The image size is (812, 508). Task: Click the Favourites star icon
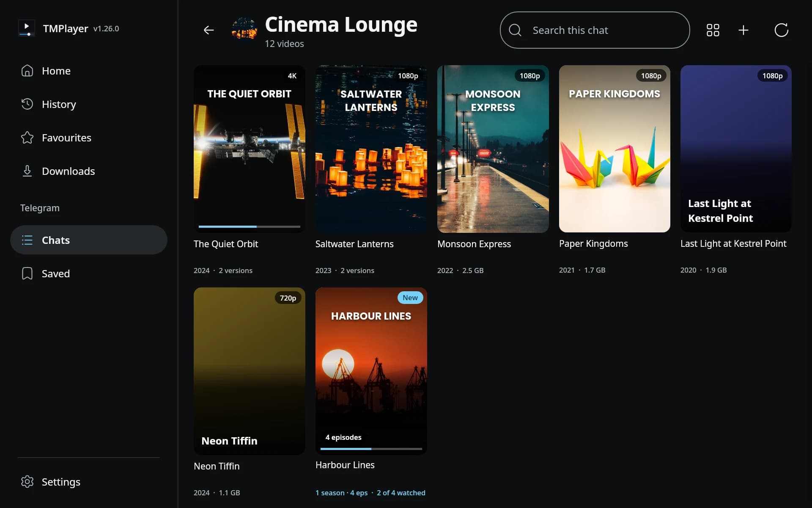coord(27,138)
